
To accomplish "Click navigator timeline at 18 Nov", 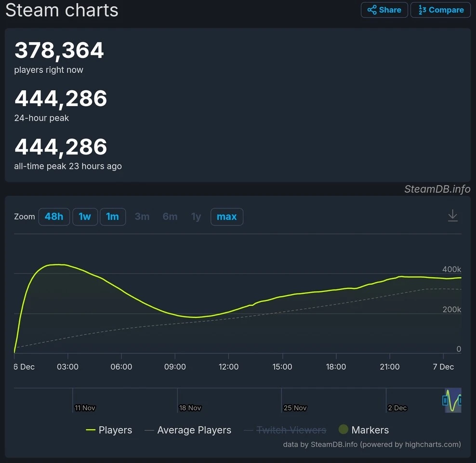I will pyautogui.click(x=190, y=408).
